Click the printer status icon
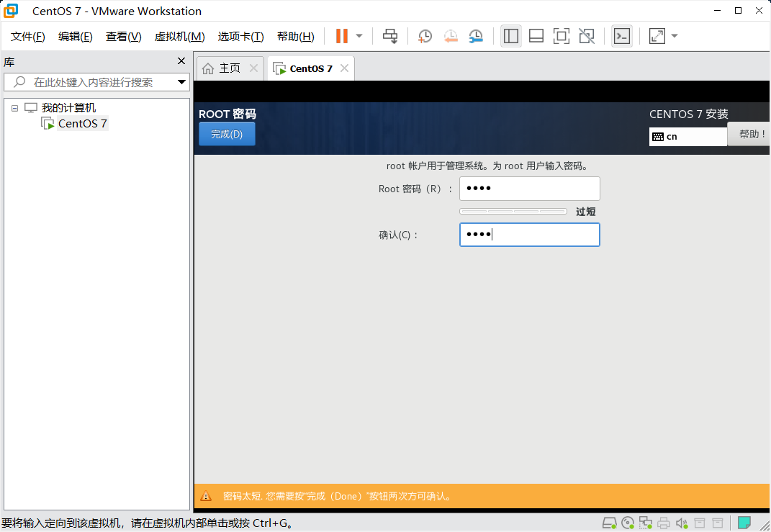This screenshot has height=532, width=771. click(x=664, y=523)
